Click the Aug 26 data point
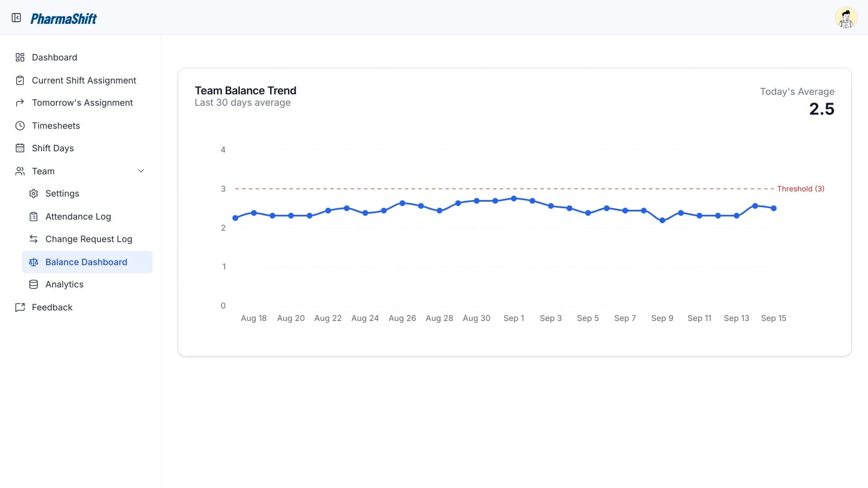Image resolution: width=868 pixels, height=488 pixels. [x=403, y=203]
